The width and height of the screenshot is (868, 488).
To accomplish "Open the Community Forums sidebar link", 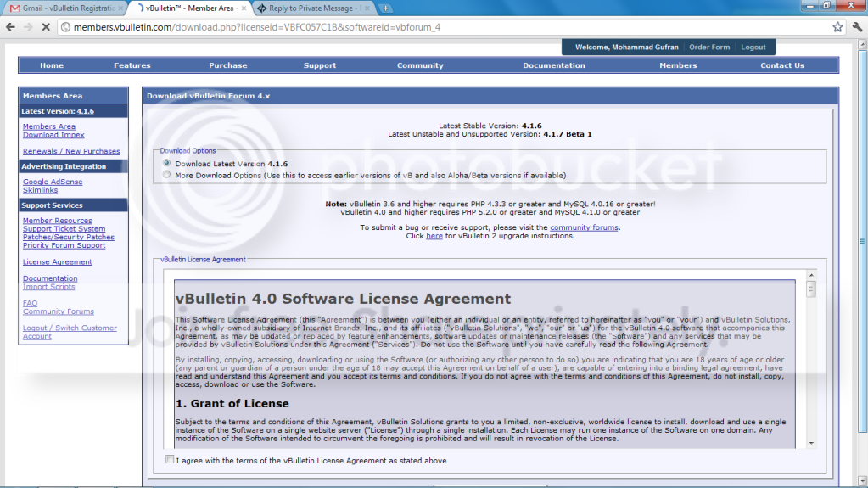I will coord(59,311).
